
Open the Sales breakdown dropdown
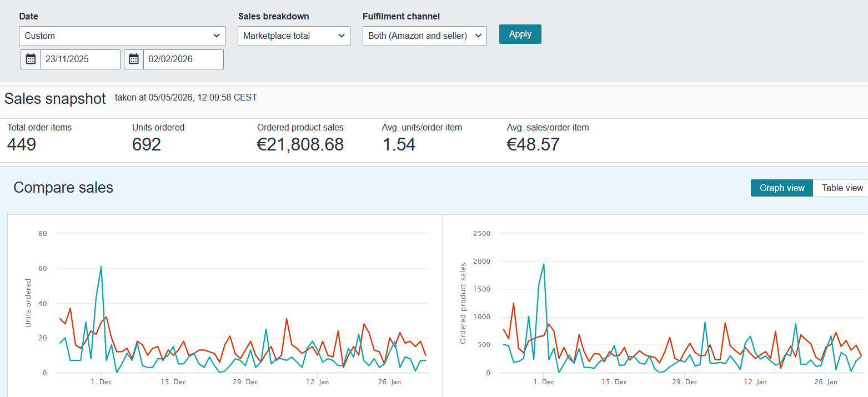[x=294, y=36]
